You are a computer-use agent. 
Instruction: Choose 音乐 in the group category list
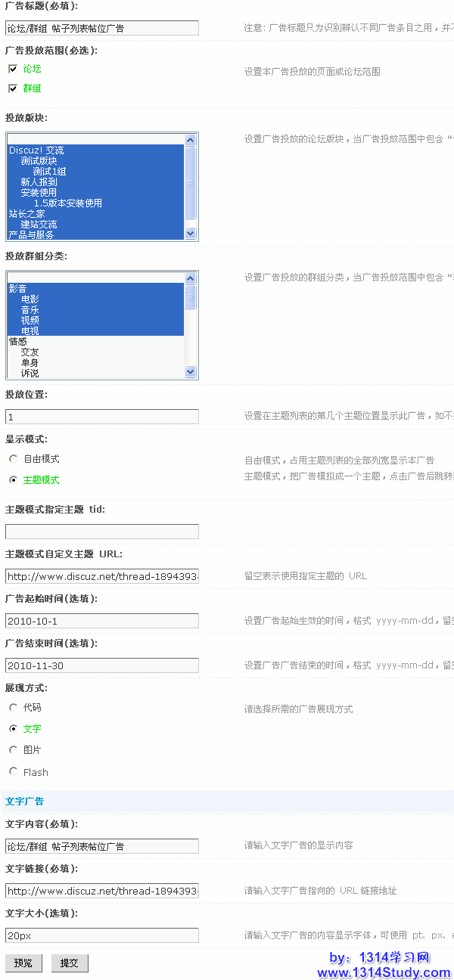coord(30,310)
